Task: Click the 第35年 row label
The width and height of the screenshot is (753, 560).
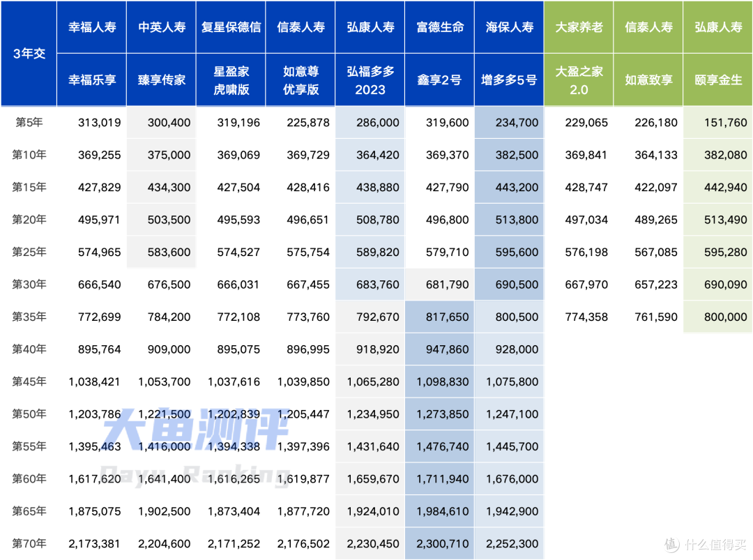Action: point(29,317)
